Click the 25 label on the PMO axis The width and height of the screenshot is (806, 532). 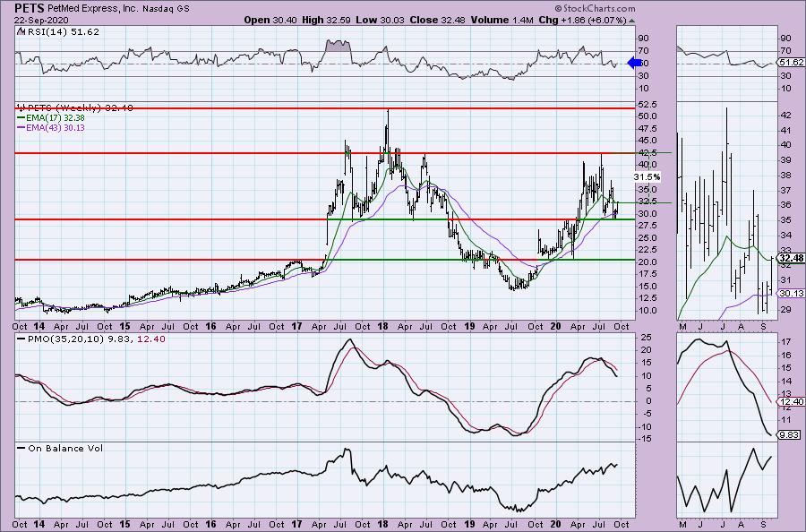click(x=644, y=337)
